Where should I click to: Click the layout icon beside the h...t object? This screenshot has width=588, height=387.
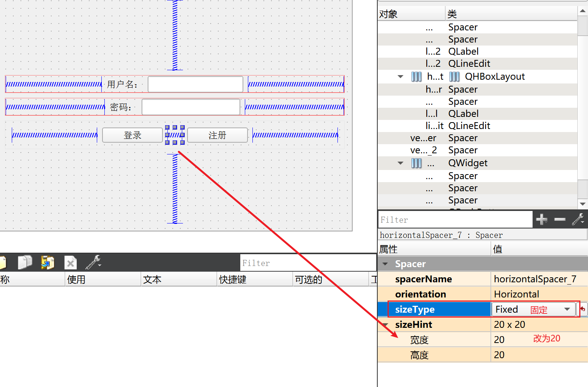click(416, 77)
